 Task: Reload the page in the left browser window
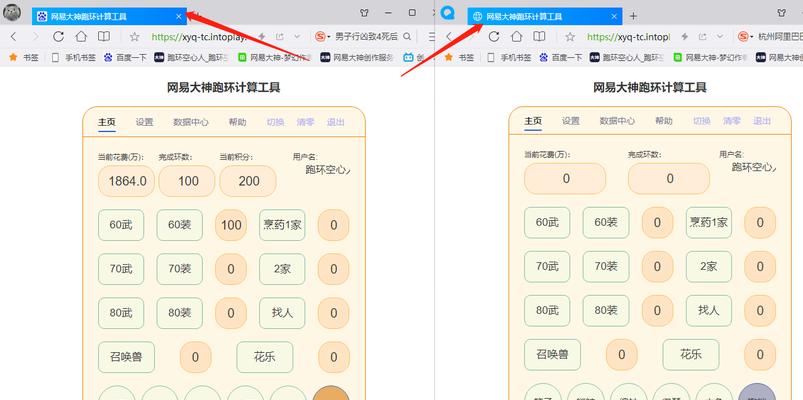click(x=58, y=37)
